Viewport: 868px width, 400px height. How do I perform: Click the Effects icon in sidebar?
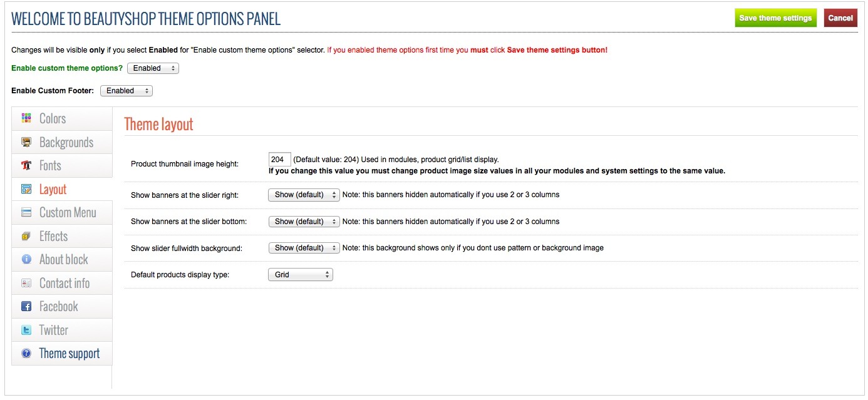click(26, 236)
